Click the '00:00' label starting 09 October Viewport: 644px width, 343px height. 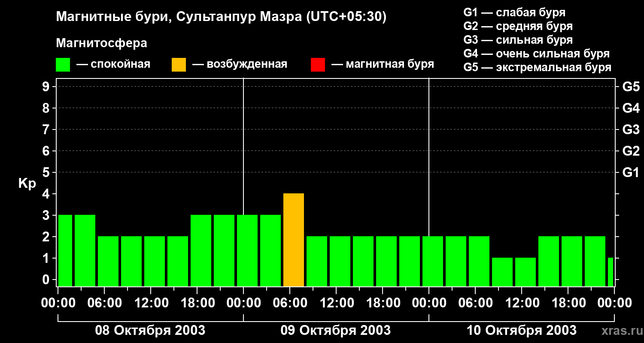point(243,303)
